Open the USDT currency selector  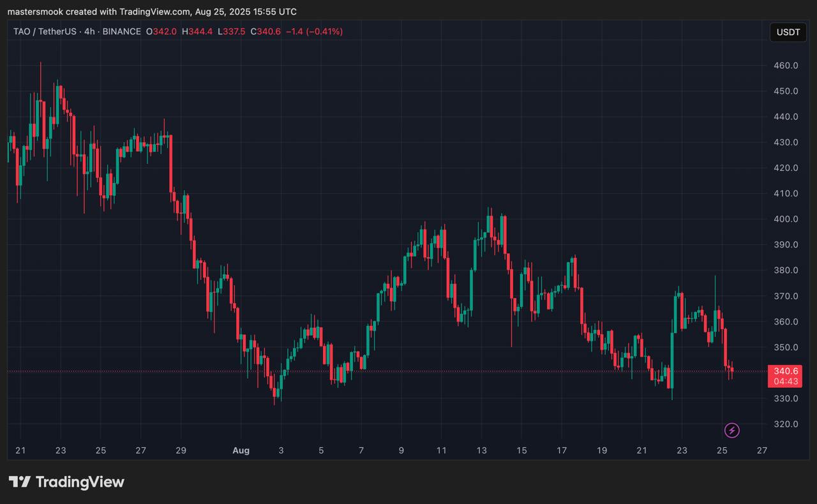pyautogui.click(x=787, y=33)
